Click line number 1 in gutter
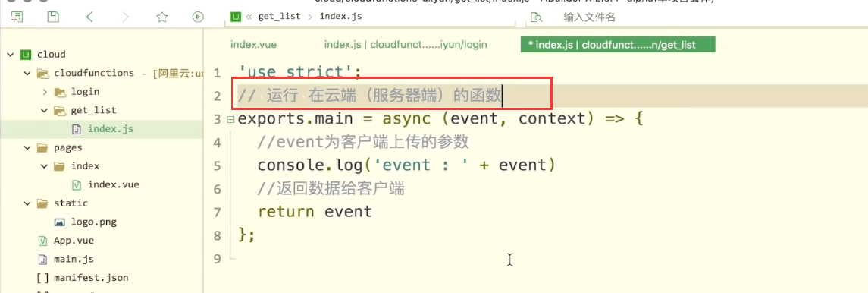Screen dimensions: 868x293 (x=217, y=73)
